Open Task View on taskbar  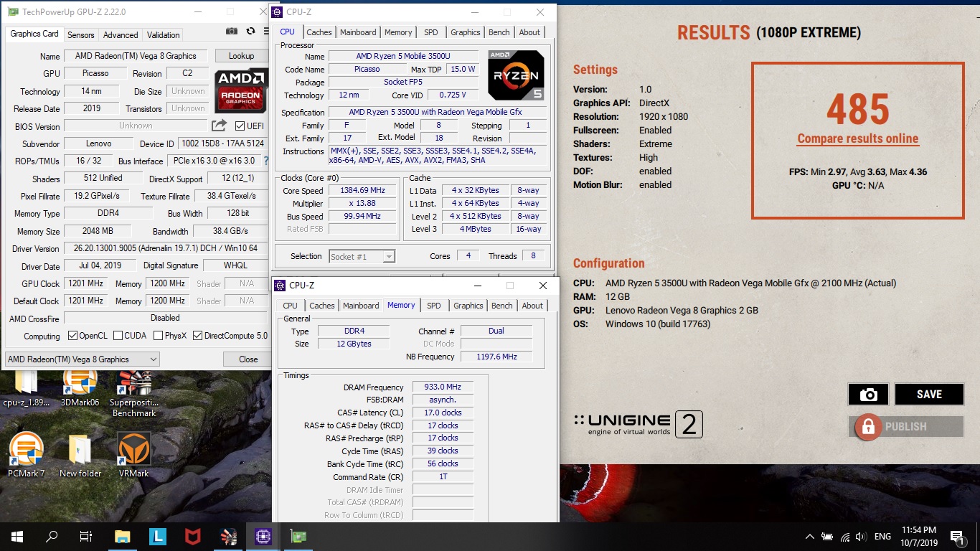tap(86, 536)
